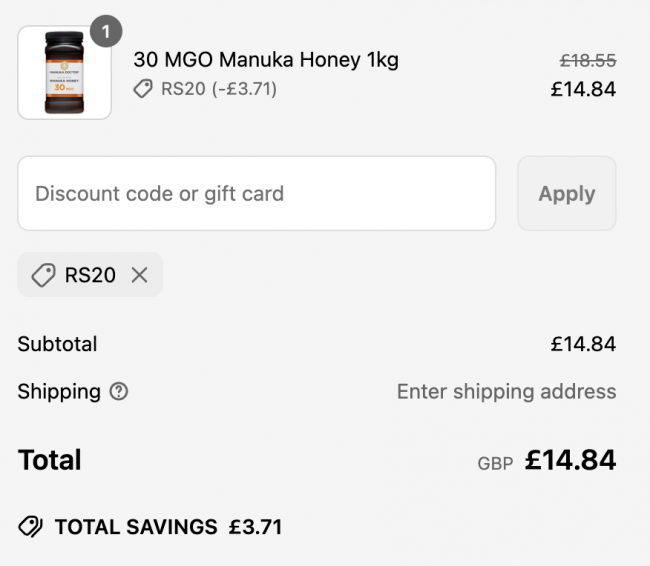Click the GBP currency label
This screenshot has width=650, height=566.
(495, 464)
